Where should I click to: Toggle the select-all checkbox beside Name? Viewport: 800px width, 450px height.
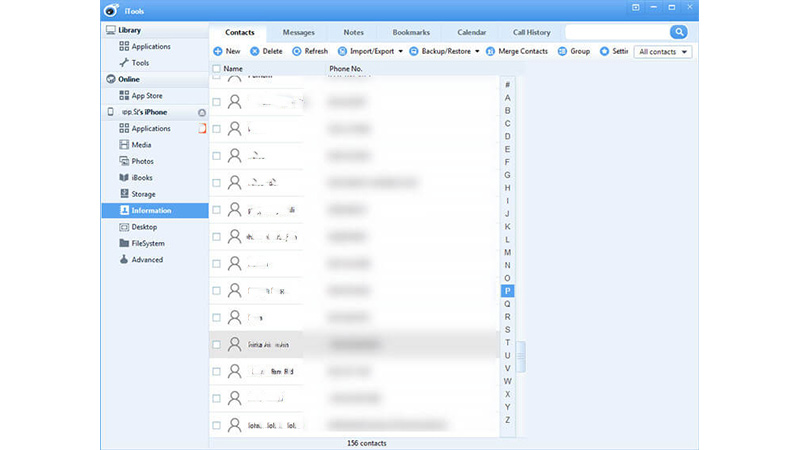coord(216,69)
